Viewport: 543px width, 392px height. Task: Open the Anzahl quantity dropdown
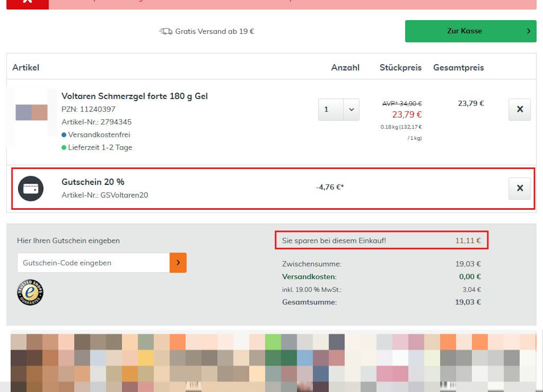(339, 109)
